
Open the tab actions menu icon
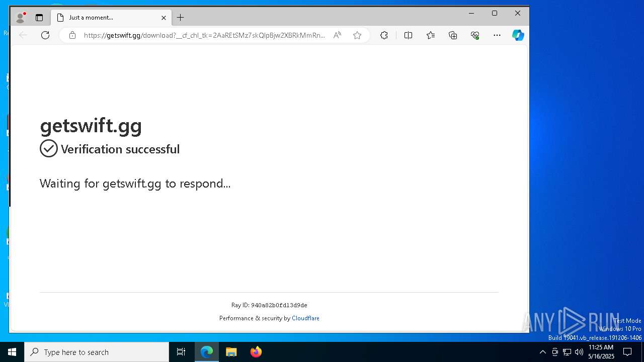(x=39, y=18)
